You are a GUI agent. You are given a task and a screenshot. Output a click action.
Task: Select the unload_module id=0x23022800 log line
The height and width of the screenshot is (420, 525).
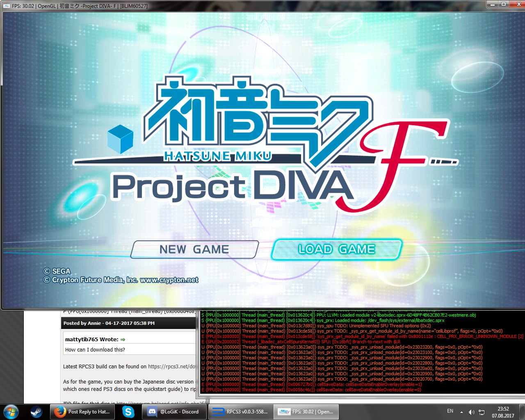click(342, 363)
